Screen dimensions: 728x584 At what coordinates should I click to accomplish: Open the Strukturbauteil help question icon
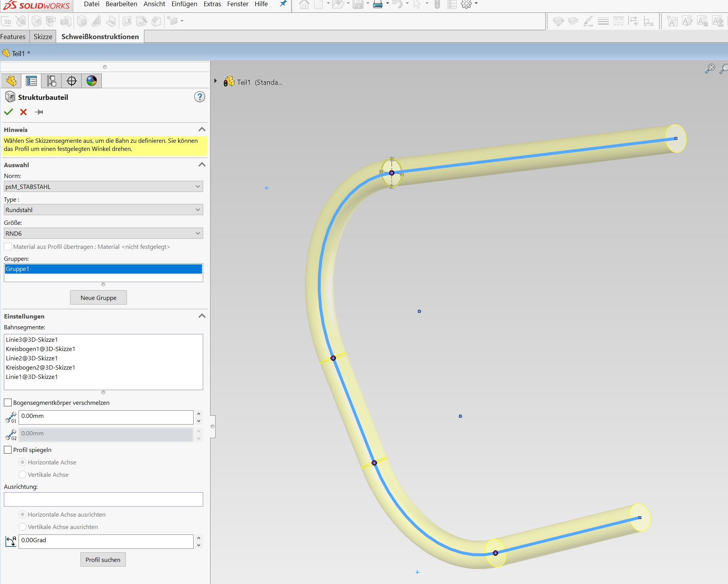tap(199, 97)
